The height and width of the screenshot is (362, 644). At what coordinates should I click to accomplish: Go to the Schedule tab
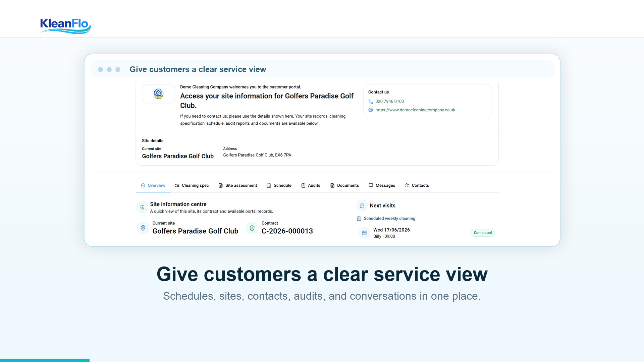coord(279,185)
